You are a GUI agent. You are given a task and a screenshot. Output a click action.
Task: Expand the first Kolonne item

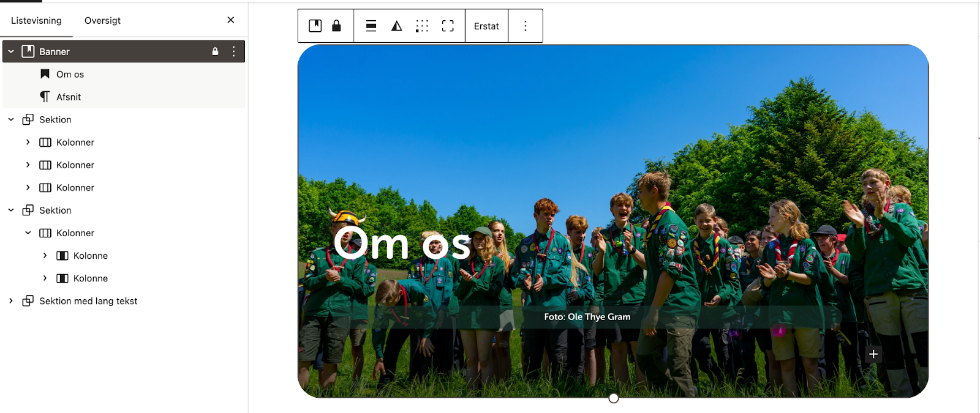pyautogui.click(x=45, y=256)
